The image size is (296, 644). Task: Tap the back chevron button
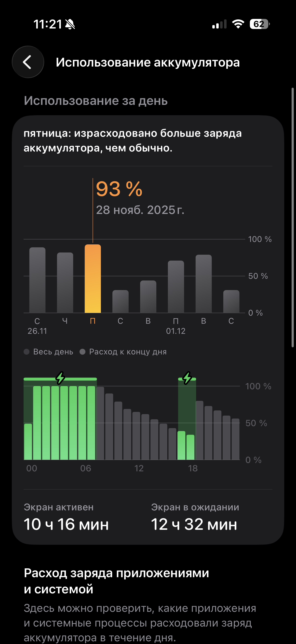28,62
